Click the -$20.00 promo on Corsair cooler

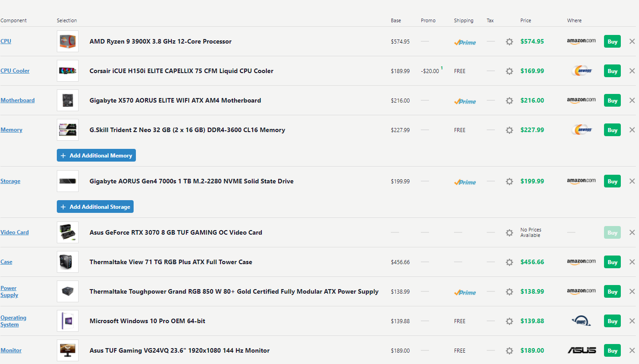pyautogui.click(x=430, y=71)
